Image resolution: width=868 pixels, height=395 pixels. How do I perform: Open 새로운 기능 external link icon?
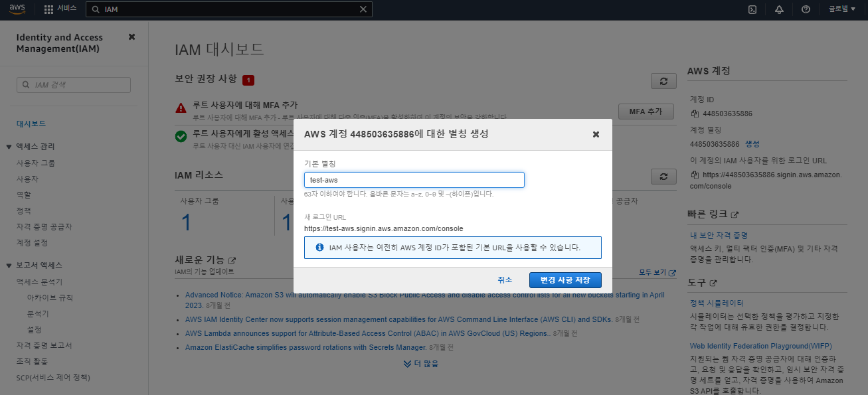(x=232, y=260)
